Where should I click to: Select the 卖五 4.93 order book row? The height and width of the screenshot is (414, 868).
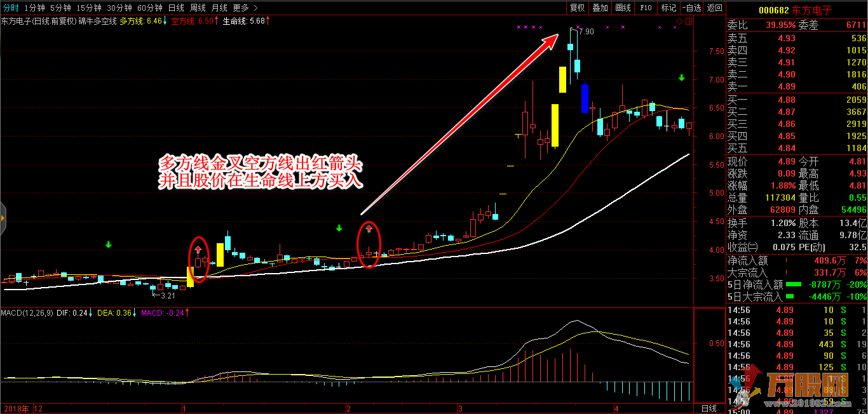[797, 38]
